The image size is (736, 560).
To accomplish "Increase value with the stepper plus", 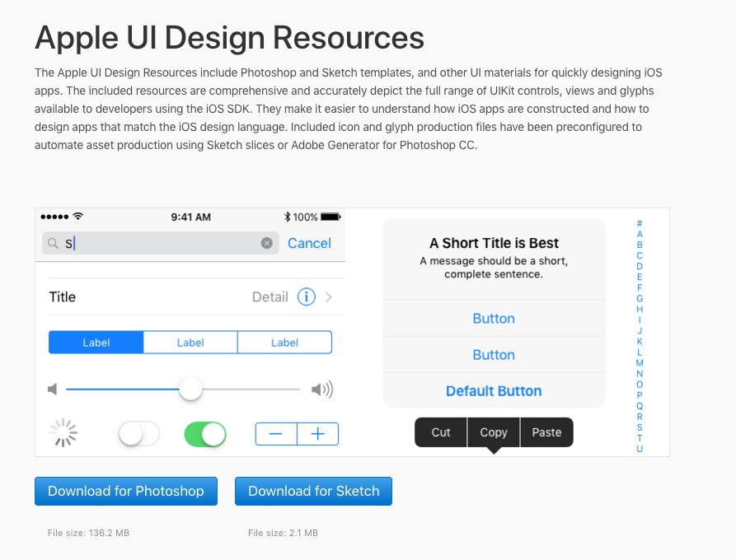I will [318, 434].
